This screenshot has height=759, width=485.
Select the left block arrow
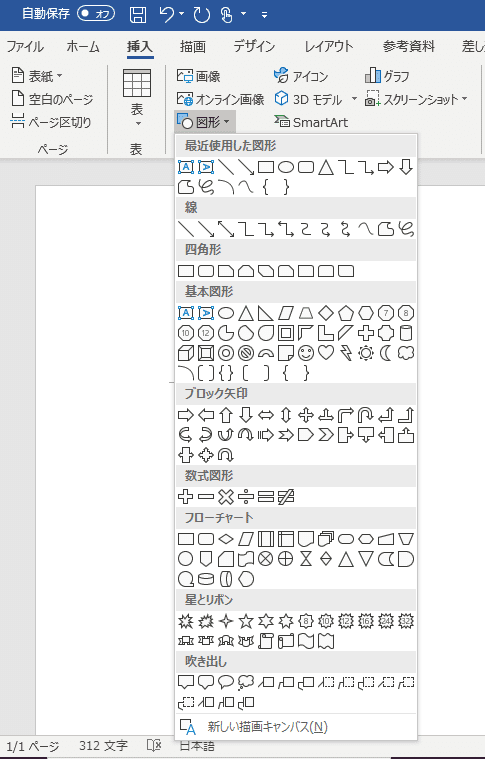pos(206,415)
